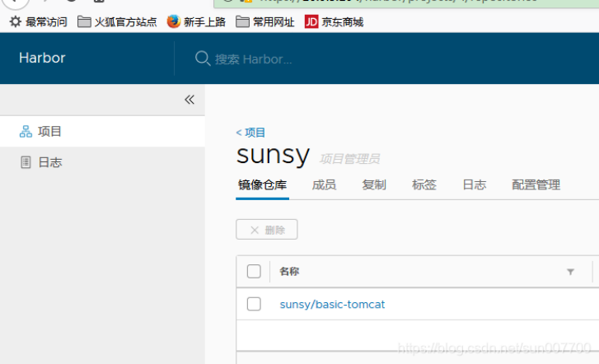599x364 pixels.
Task: Select 日志 in the left sidebar
Action: click(x=49, y=162)
